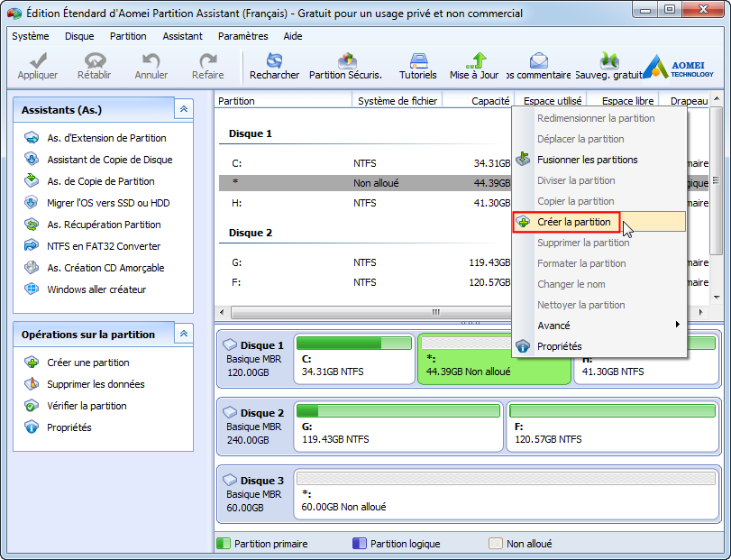Click the commentaire envelope icon

[x=538, y=60]
